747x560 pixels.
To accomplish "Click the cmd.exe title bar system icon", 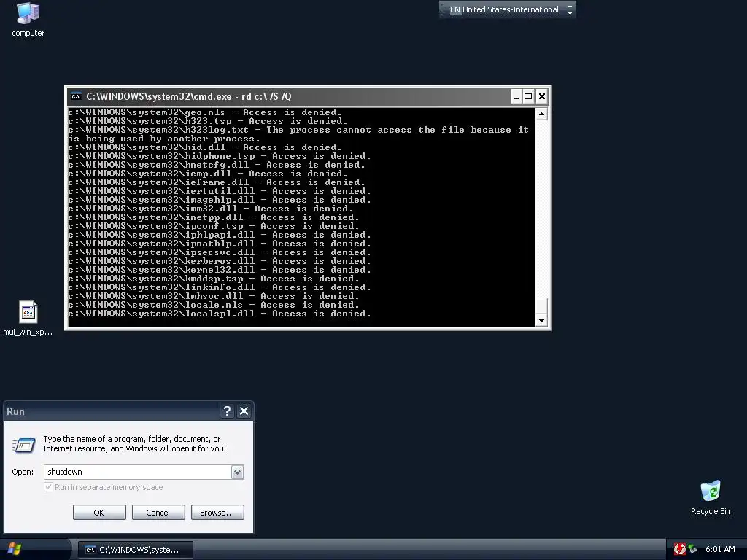I will 76,97.
